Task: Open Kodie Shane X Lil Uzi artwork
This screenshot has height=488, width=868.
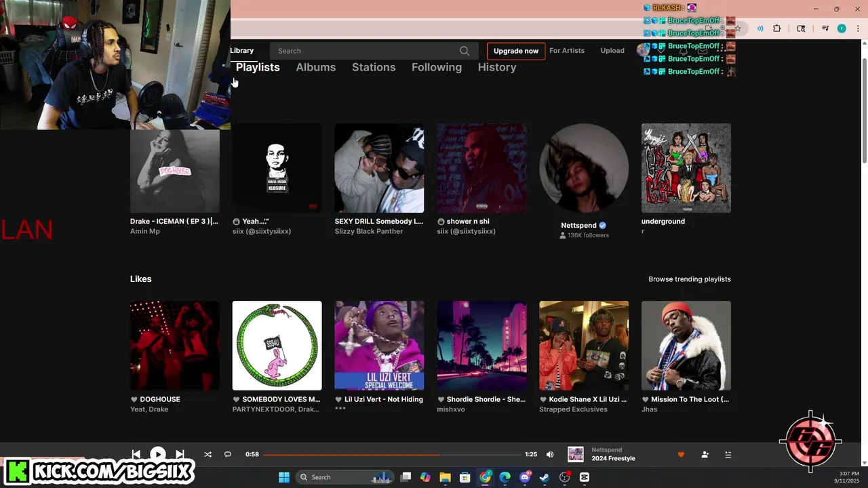Action: [x=584, y=346]
